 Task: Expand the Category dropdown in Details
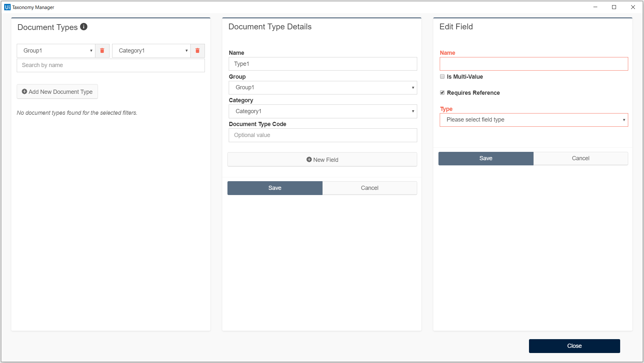pyautogui.click(x=322, y=111)
